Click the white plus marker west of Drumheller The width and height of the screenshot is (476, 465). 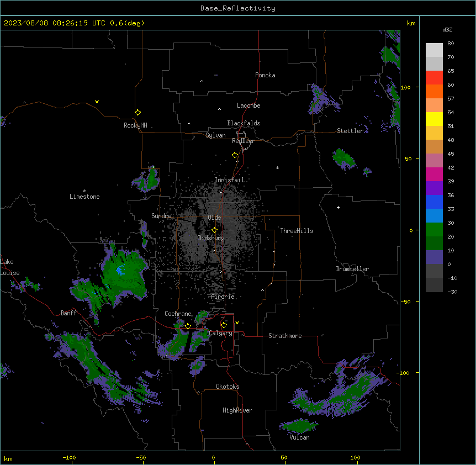click(338, 207)
